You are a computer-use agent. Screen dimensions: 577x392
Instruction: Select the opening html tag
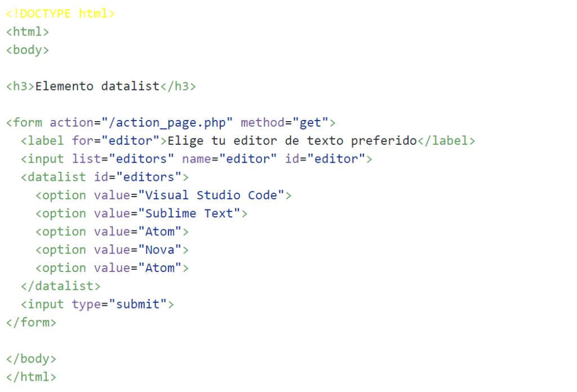(26, 32)
